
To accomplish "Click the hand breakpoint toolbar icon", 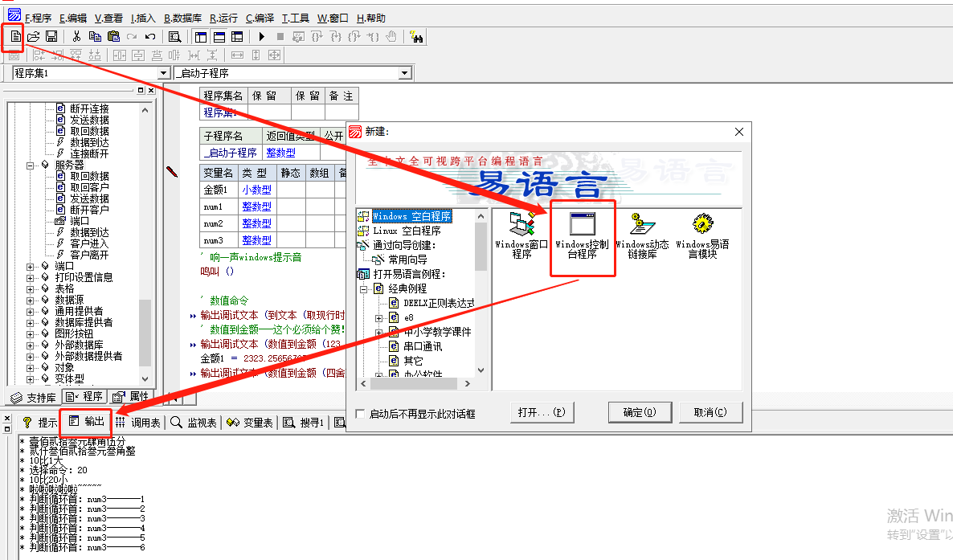I will [x=391, y=36].
